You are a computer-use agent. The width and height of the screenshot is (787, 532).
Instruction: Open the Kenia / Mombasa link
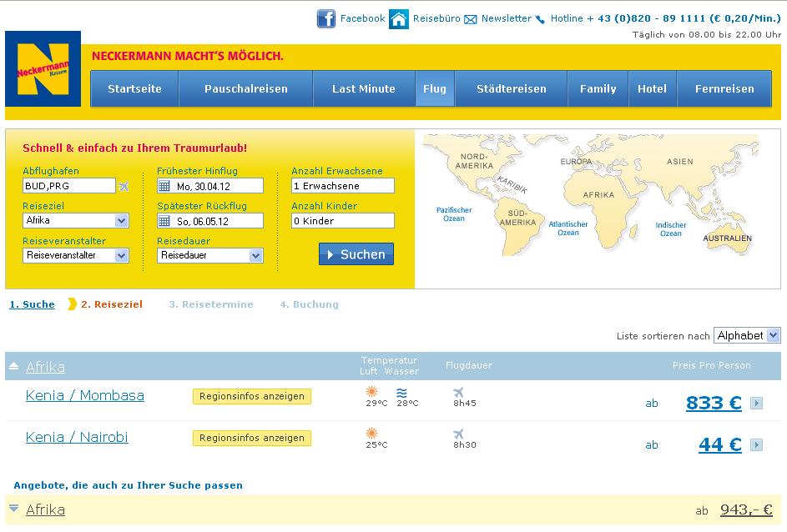(x=85, y=395)
